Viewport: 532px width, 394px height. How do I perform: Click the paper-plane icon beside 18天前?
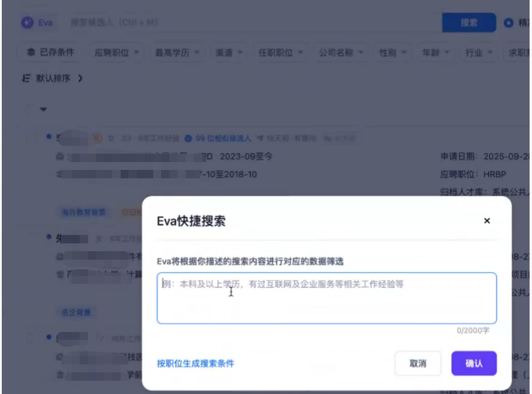(x=260, y=138)
